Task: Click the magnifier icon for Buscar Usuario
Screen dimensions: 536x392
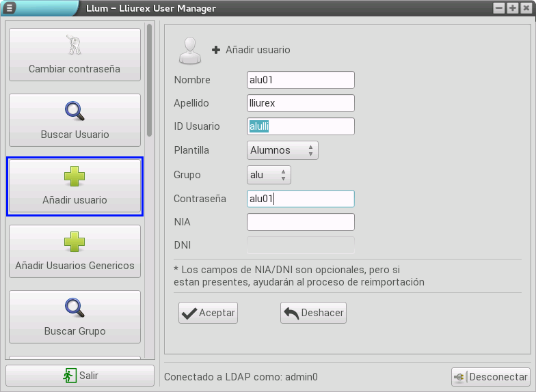Action: (x=74, y=111)
